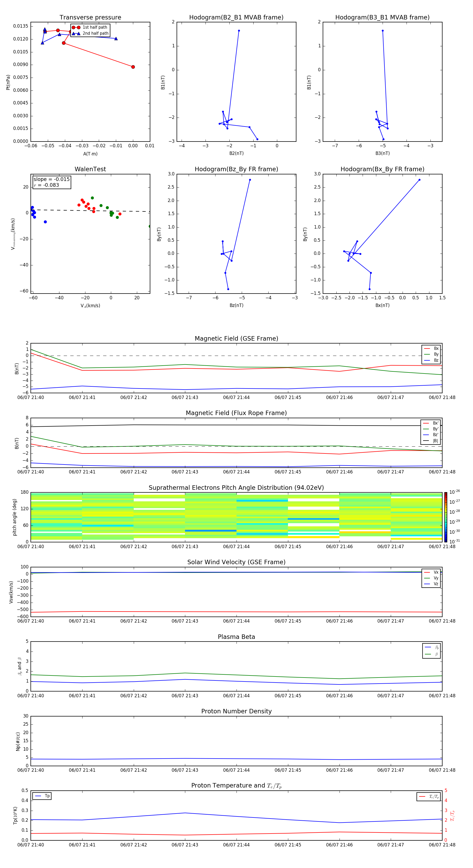Screen dimensions: 473x868
Task: Click the "Pt(nPa)" y-axis label
Action: pyautogui.click(x=8, y=82)
